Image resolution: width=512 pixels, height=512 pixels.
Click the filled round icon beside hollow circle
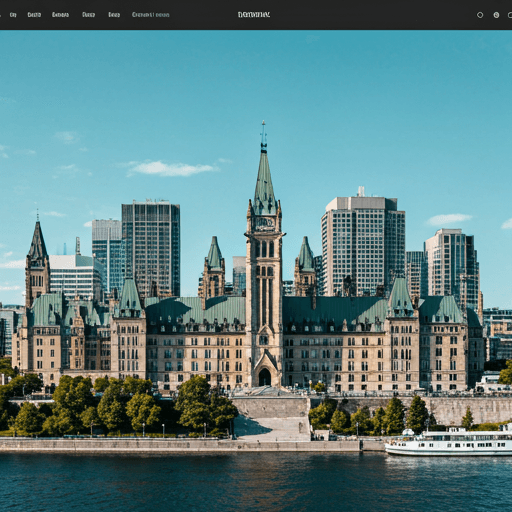point(496,15)
